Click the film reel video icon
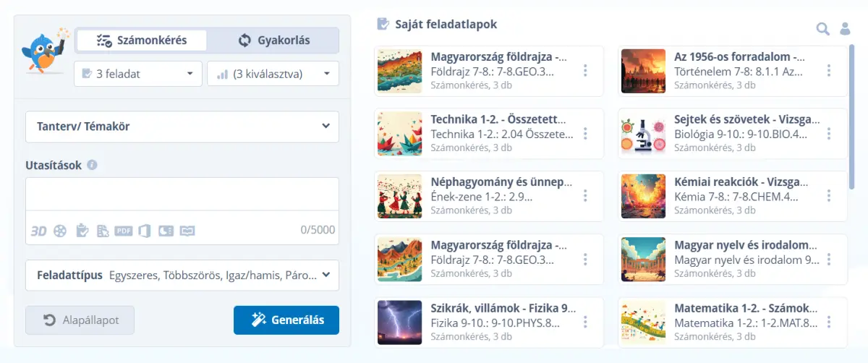The width and height of the screenshot is (868, 363). pos(60,231)
